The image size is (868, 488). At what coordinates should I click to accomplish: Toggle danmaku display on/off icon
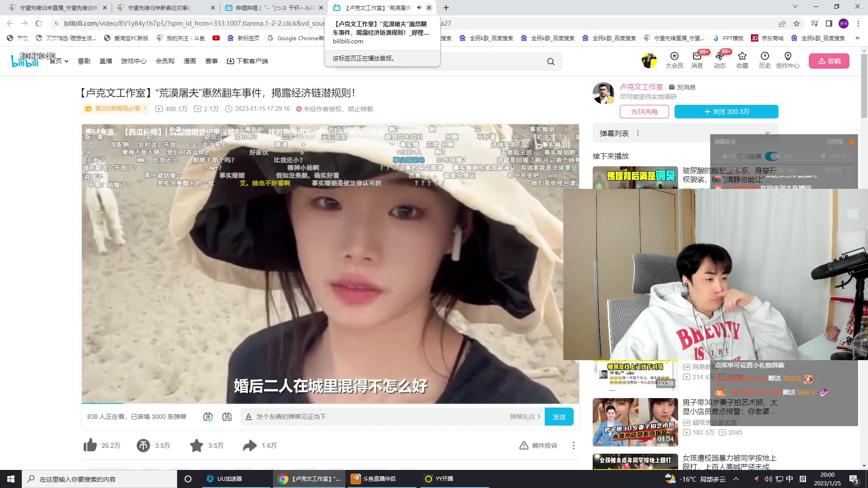[x=208, y=417]
